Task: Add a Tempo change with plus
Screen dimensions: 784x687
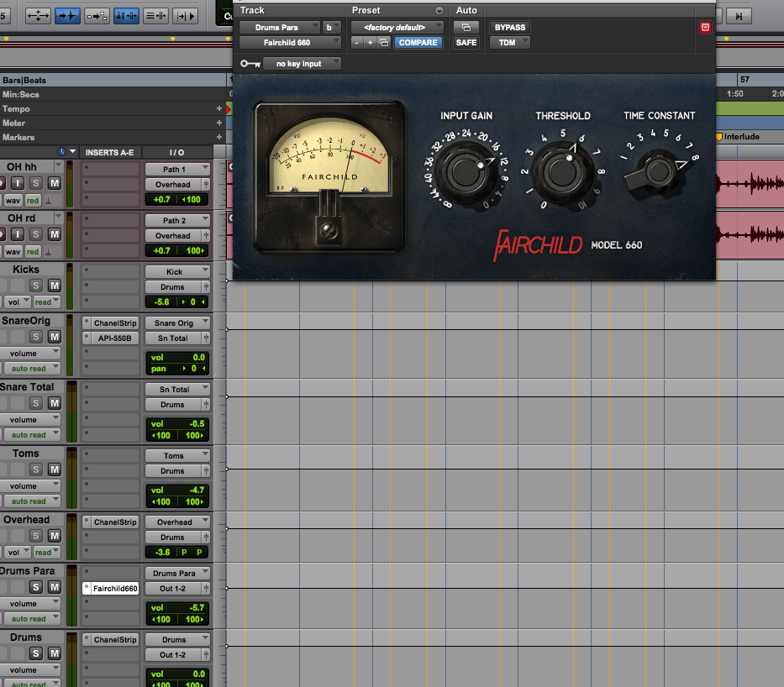Action: pos(219,108)
